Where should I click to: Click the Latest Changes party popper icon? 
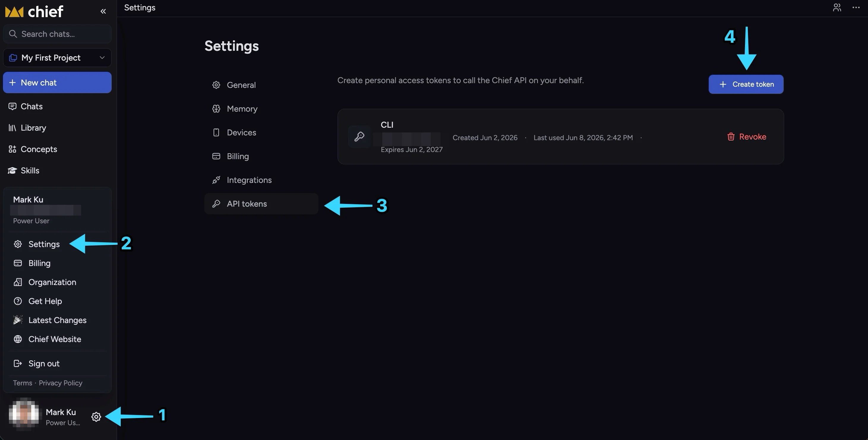tap(18, 320)
